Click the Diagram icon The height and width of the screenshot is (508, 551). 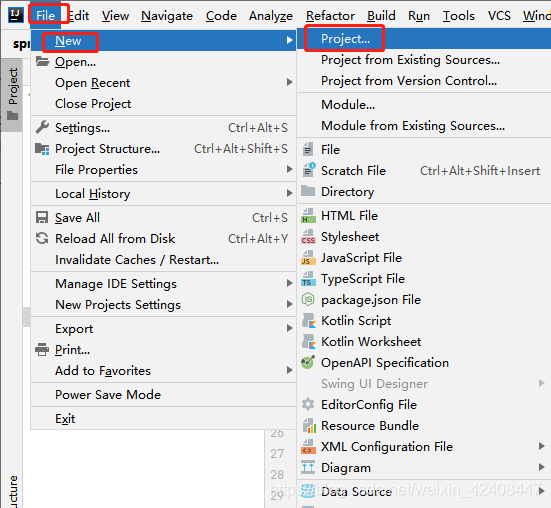308,468
